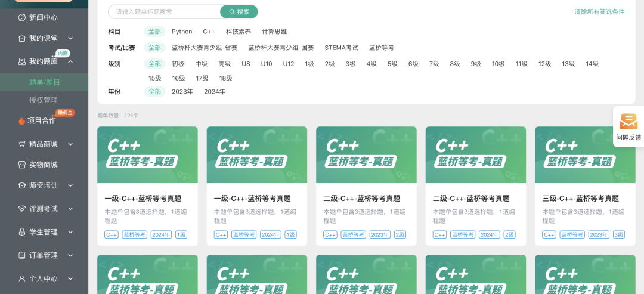
Task: Choose the STEMA考试 filter
Action: [341, 48]
